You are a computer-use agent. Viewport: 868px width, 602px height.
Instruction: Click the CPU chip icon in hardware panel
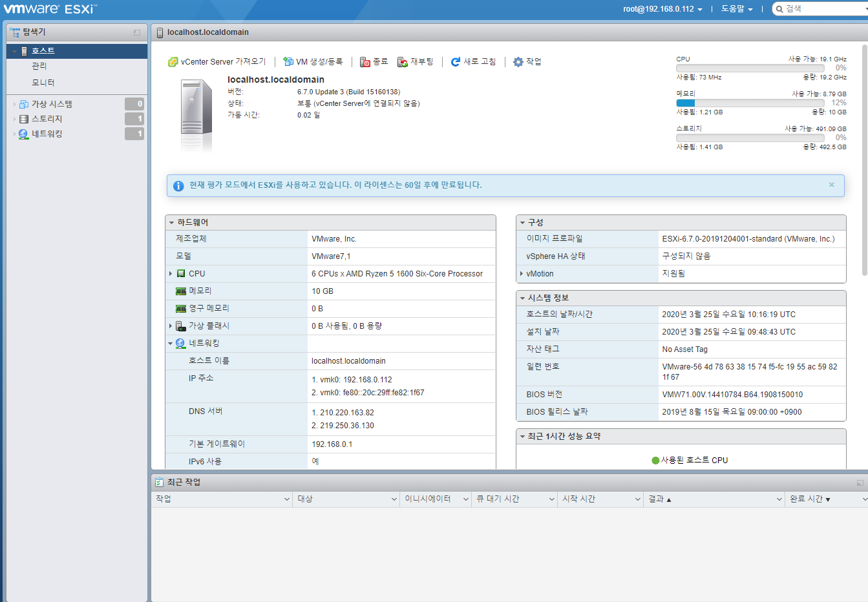pyautogui.click(x=181, y=274)
